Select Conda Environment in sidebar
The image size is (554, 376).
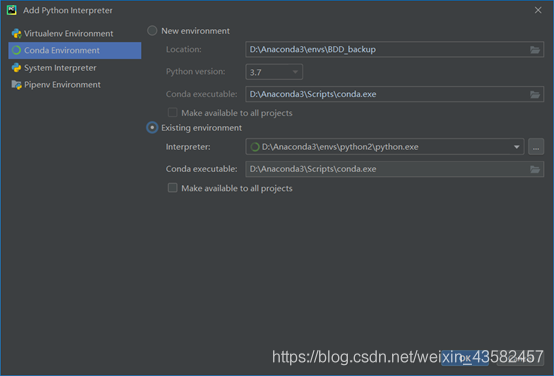point(75,51)
